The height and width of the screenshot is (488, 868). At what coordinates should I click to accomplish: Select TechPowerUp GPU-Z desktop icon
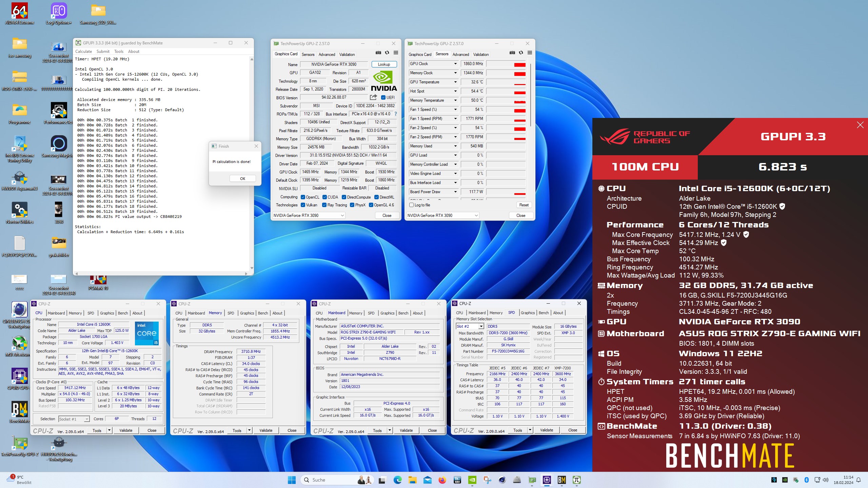point(20,445)
